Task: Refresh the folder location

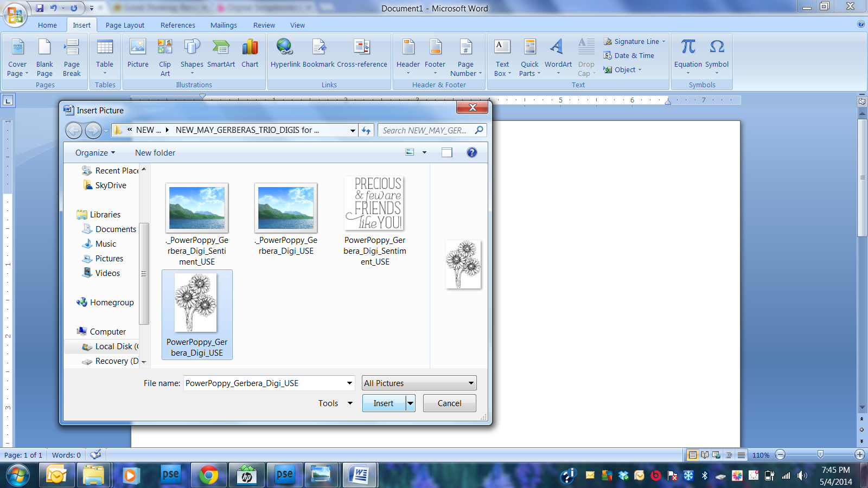Action: 366,130
